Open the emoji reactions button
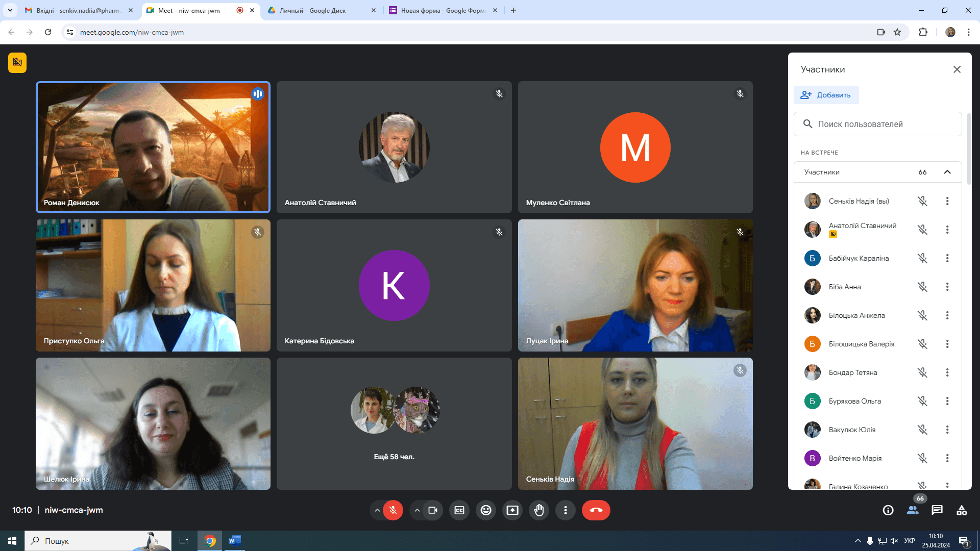The height and width of the screenshot is (551, 980). coord(486,510)
